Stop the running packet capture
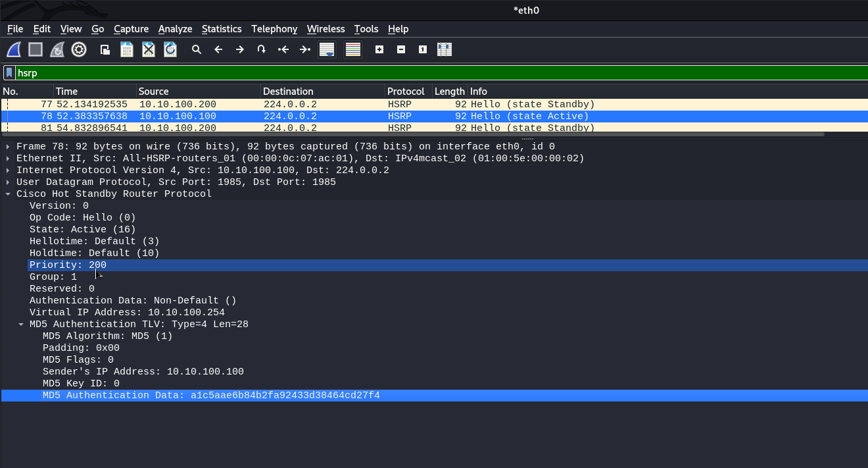The height and width of the screenshot is (468, 868). pos(36,49)
